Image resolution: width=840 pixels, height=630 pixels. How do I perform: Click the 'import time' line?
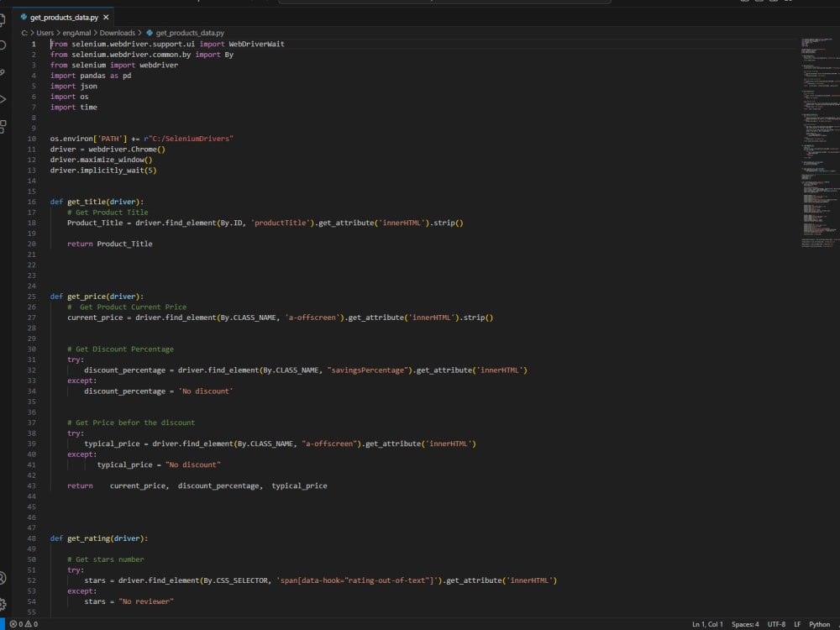click(73, 108)
